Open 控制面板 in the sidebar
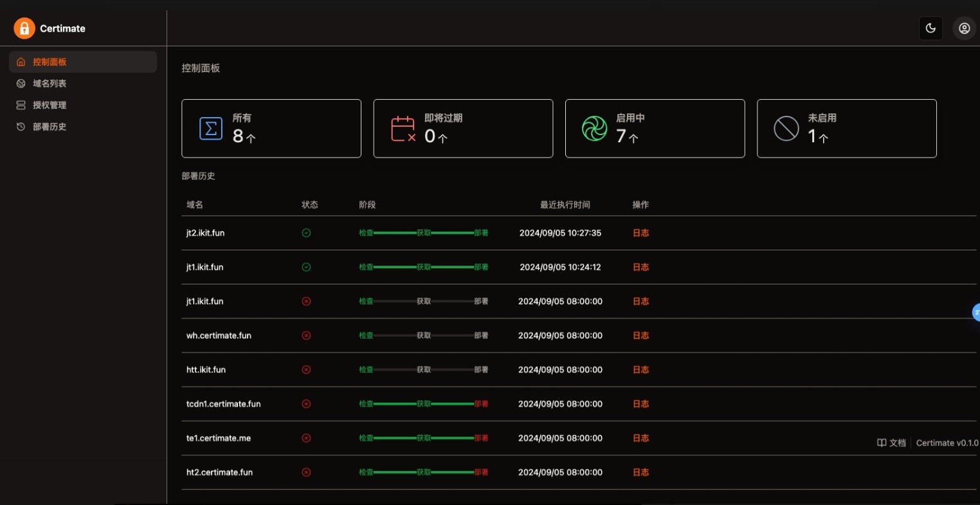Viewport: 980px width, 505px height. 83,62
